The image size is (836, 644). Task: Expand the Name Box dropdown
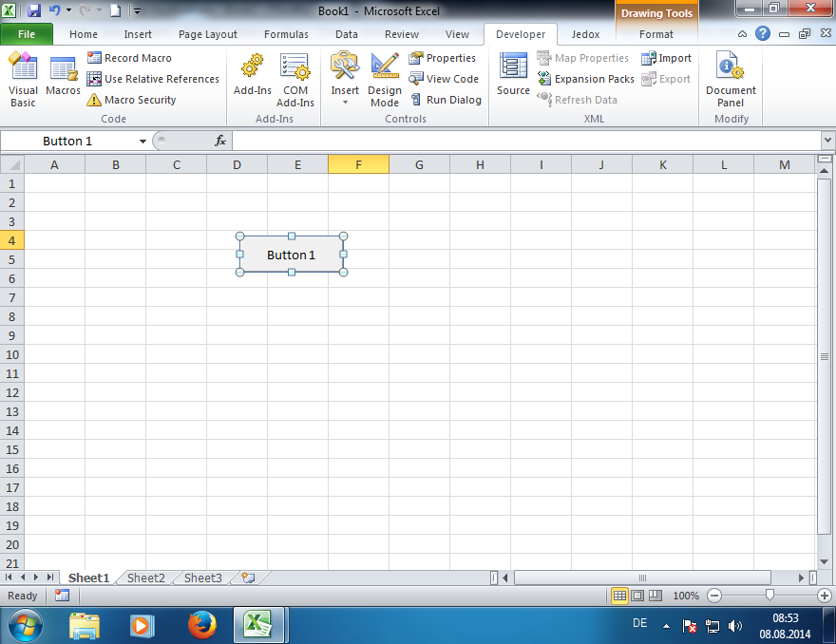142,142
